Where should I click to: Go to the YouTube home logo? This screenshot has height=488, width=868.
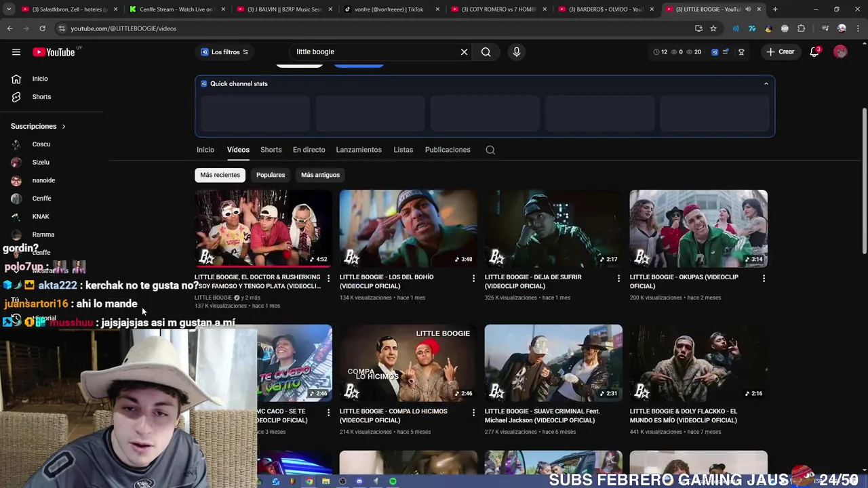click(54, 52)
